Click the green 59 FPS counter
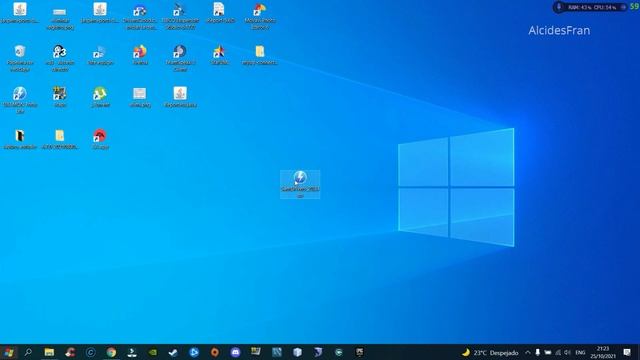The image size is (640, 360). [635, 7]
